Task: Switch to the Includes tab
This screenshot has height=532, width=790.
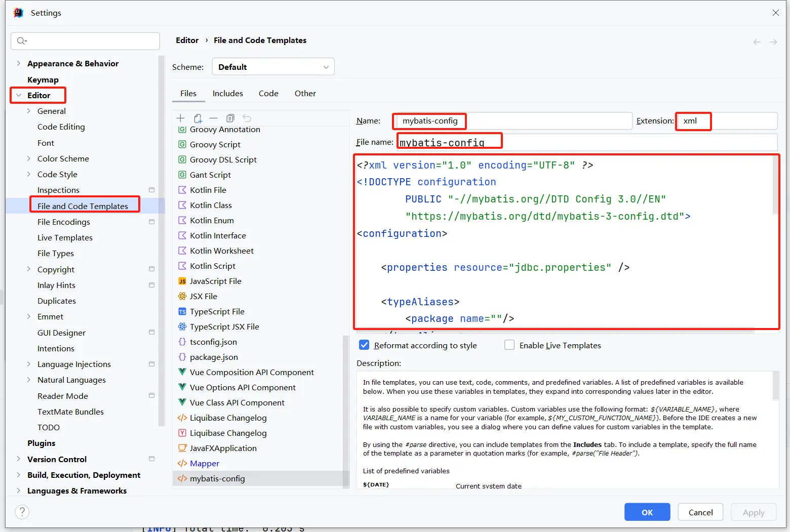Action: click(227, 94)
